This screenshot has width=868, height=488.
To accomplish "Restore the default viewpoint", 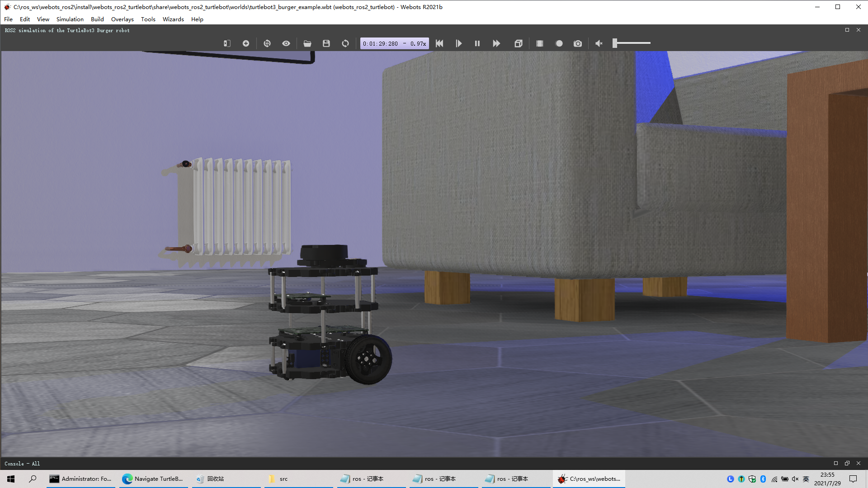I will (x=267, y=43).
